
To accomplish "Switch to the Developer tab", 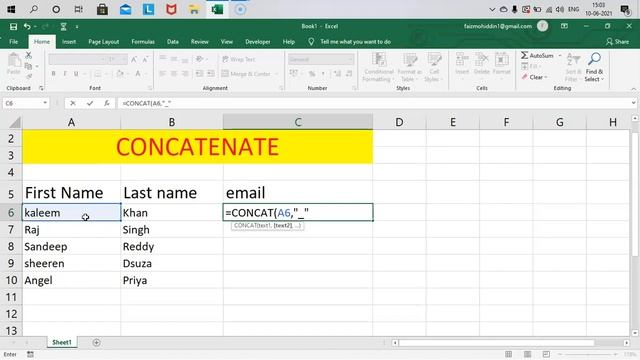I will point(258,42).
